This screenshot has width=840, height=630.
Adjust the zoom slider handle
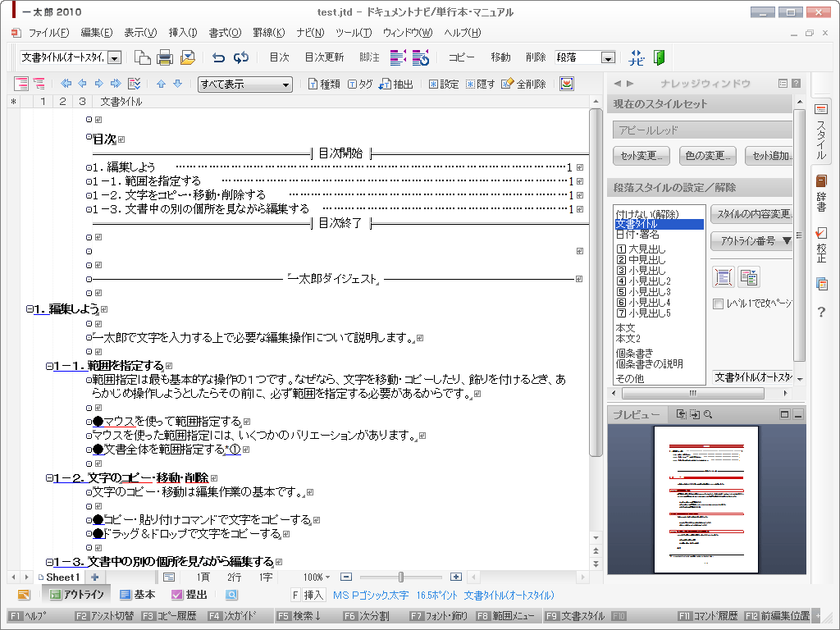(x=400, y=577)
